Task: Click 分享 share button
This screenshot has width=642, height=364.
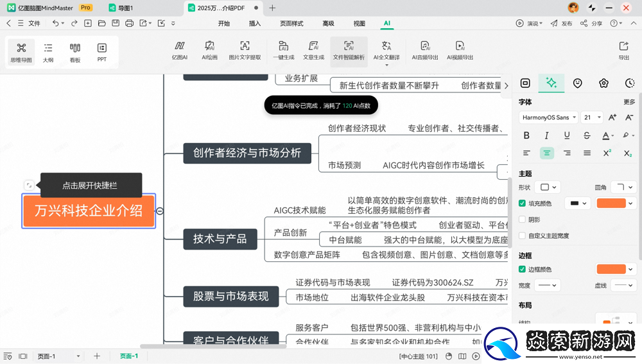Action: point(591,23)
